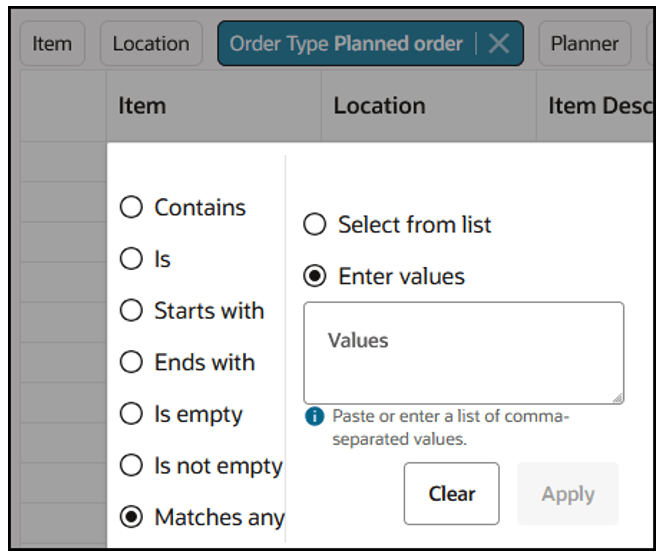
Task: Open the Planner filter chip
Action: [x=585, y=44]
